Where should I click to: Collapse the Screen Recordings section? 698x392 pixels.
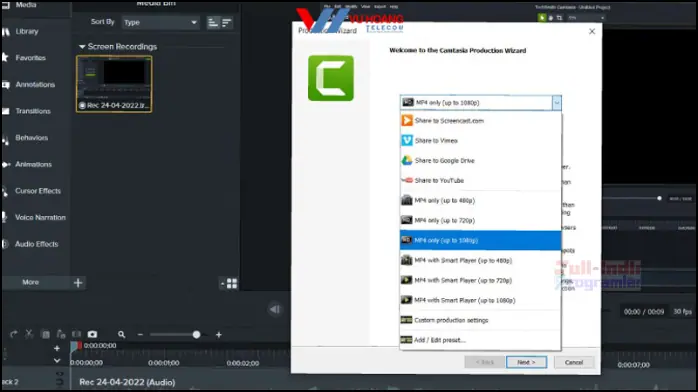[82, 47]
